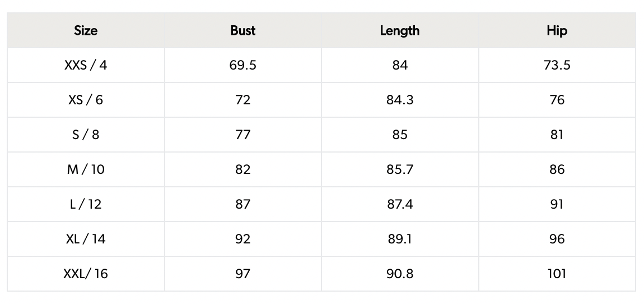This screenshot has height=304, width=644.
Task: Click the bust measurement 97
Action: (x=242, y=274)
